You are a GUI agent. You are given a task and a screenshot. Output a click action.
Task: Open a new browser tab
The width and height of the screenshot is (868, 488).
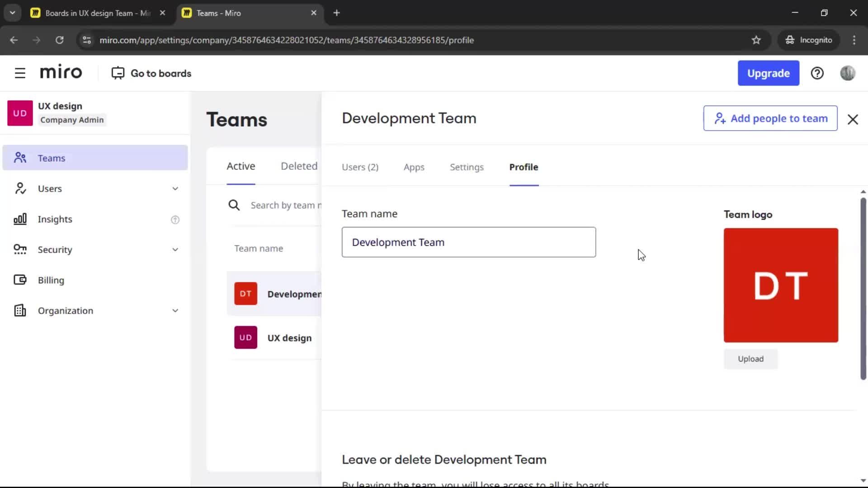pos(336,13)
